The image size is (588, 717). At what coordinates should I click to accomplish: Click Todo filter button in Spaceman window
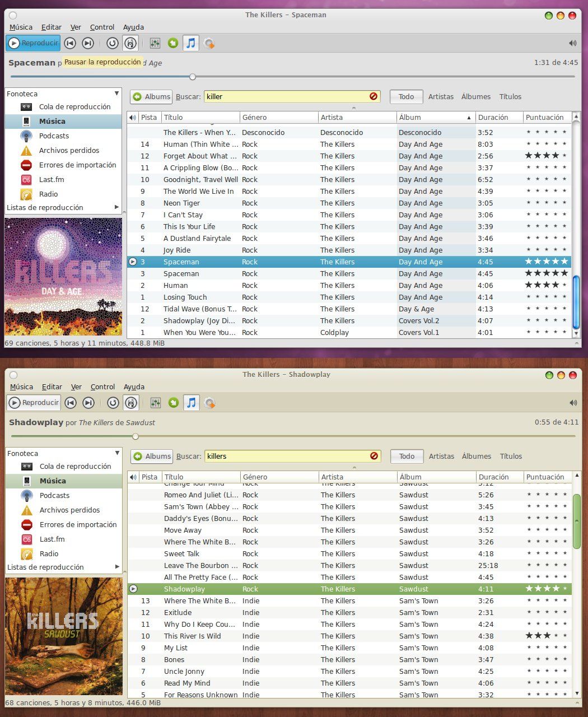(406, 96)
